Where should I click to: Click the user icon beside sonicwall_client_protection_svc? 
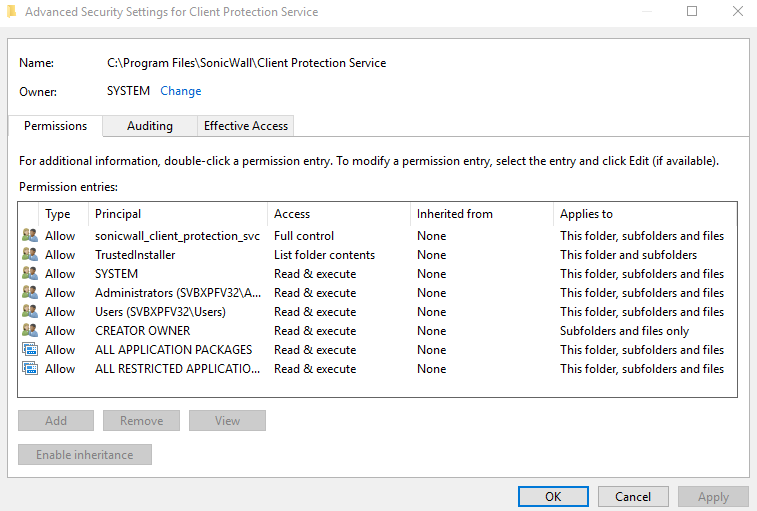pyautogui.click(x=29, y=236)
